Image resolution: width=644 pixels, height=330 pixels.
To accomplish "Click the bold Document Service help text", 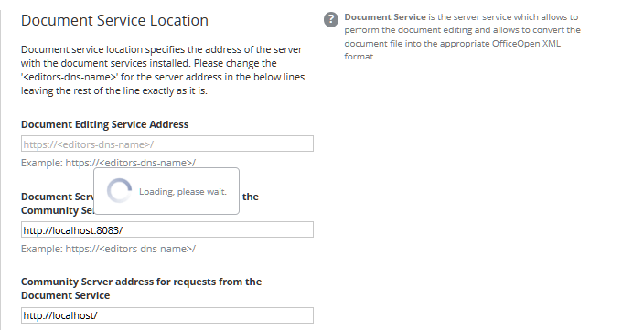I will click(385, 17).
